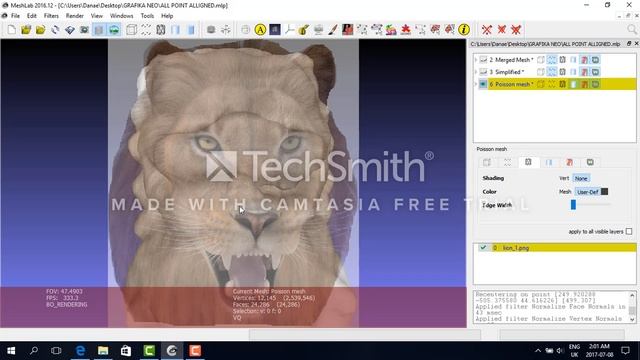Toggle points icon in Merged Mesh row

pyautogui.click(x=551, y=60)
